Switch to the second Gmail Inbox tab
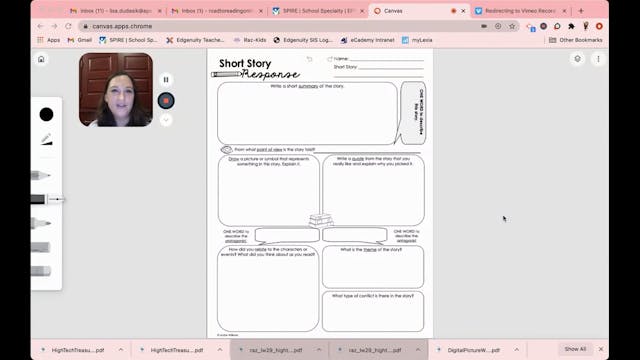The image size is (640, 360). pos(217,11)
